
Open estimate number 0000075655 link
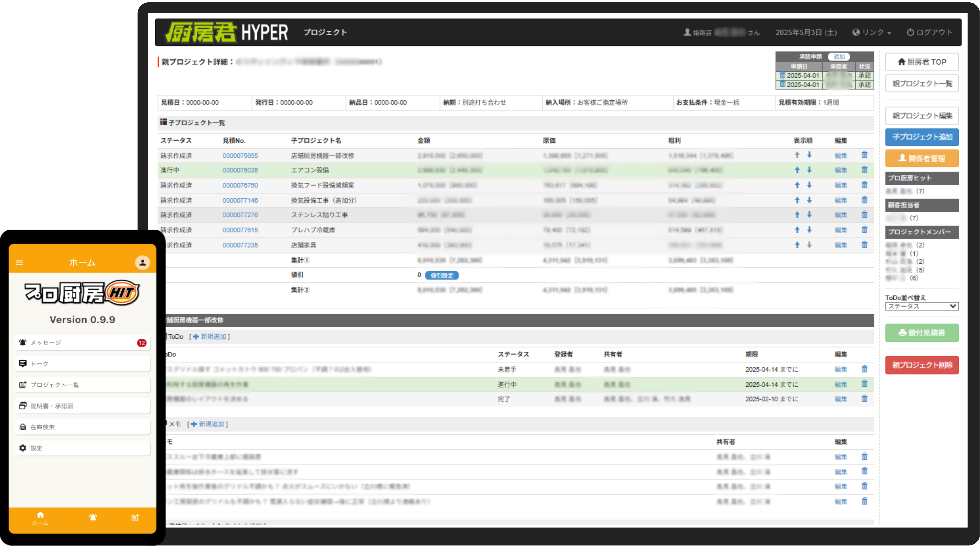coord(240,156)
